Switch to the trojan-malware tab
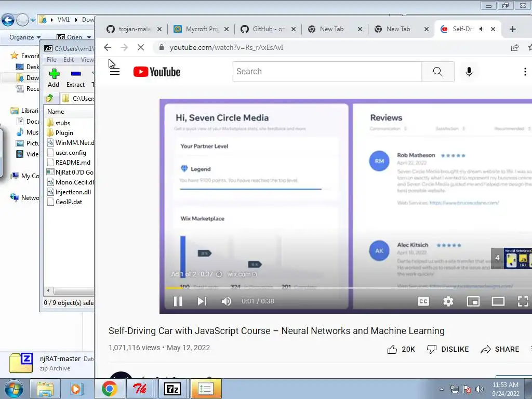532x399 pixels. pos(135,29)
